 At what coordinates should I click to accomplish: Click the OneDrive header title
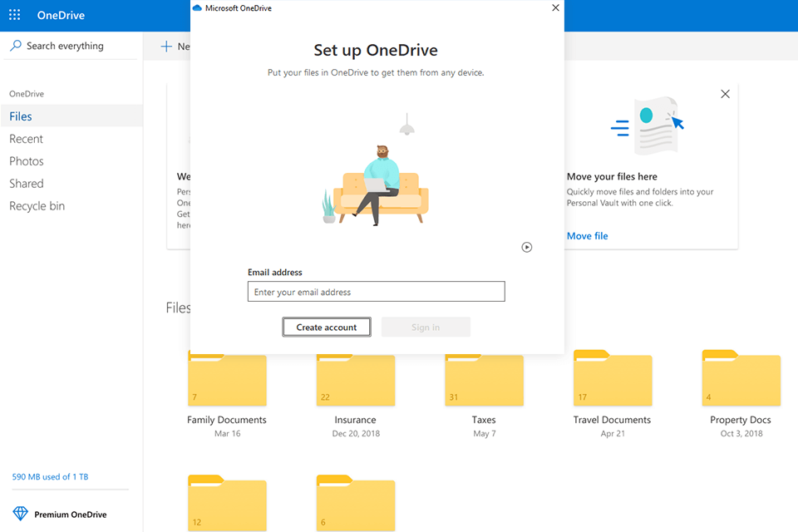61,15
